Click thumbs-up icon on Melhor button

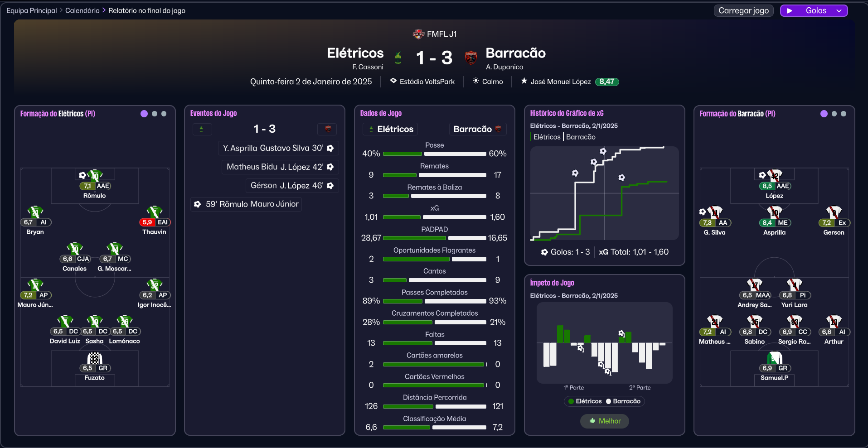(x=592, y=421)
